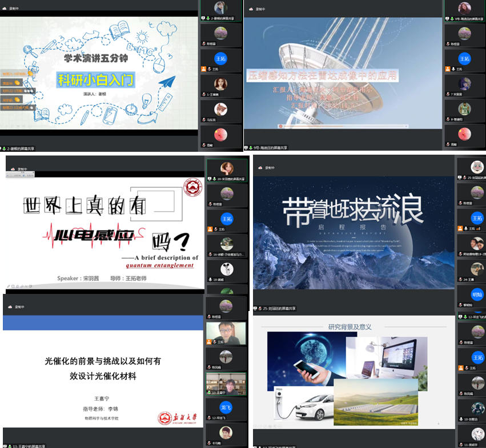Viewport: 486px width, 448px height.
Task: Select the long-haired woman avatar below 王拓 in the 学术演讲 window
Action: pos(220,84)
